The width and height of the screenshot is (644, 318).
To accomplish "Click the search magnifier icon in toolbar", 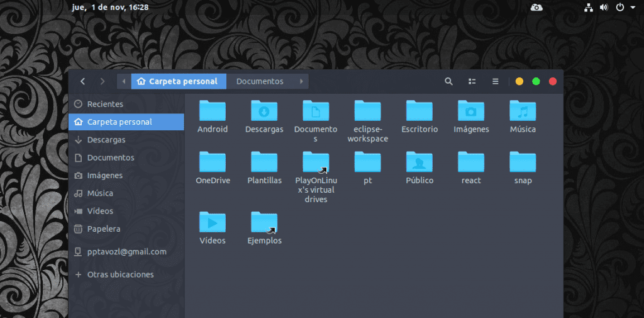I will [x=448, y=81].
